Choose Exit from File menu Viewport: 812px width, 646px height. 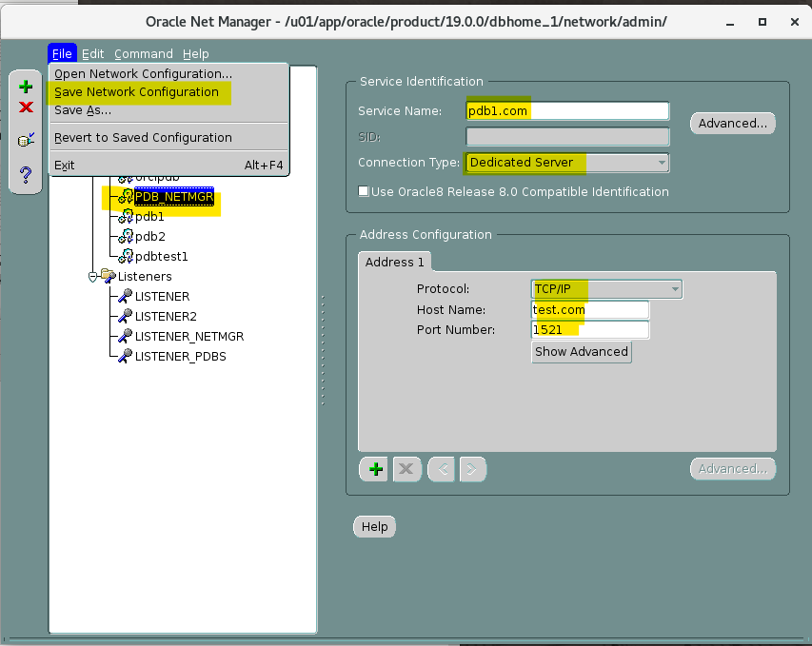coord(168,166)
